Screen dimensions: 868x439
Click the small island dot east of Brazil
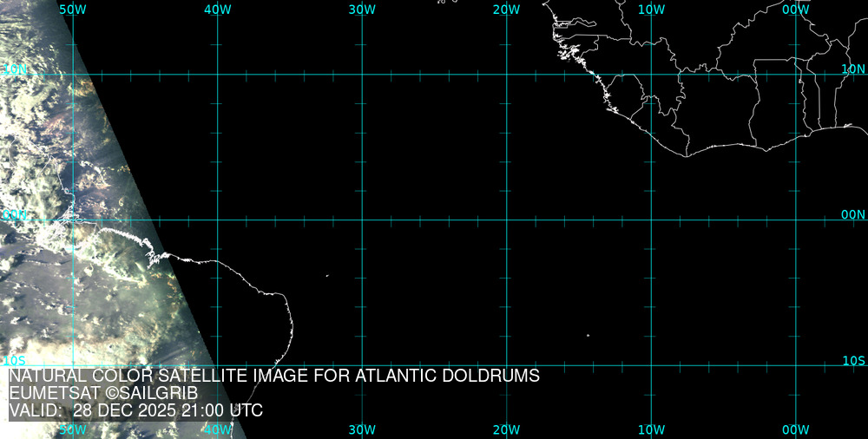click(327, 276)
